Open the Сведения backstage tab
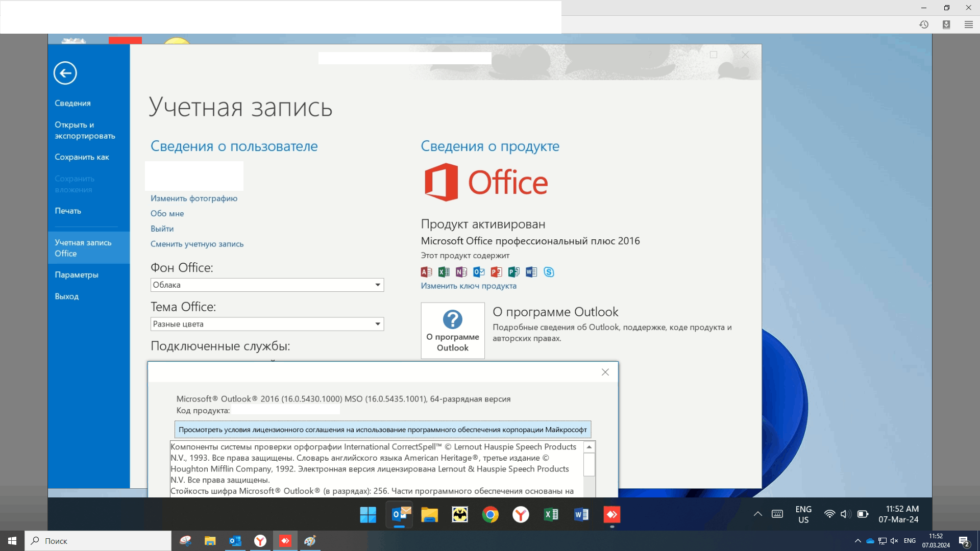The height and width of the screenshot is (551, 980). (x=72, y=103)
